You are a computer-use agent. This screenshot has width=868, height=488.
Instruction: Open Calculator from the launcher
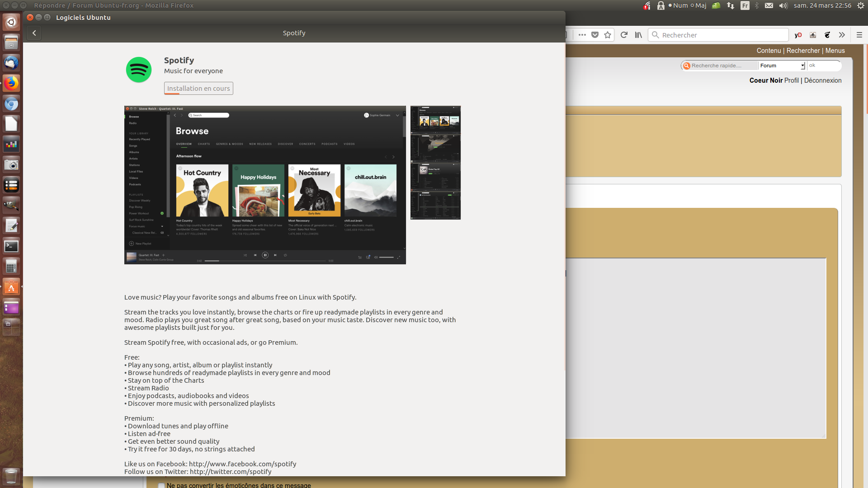click(11, 266)
